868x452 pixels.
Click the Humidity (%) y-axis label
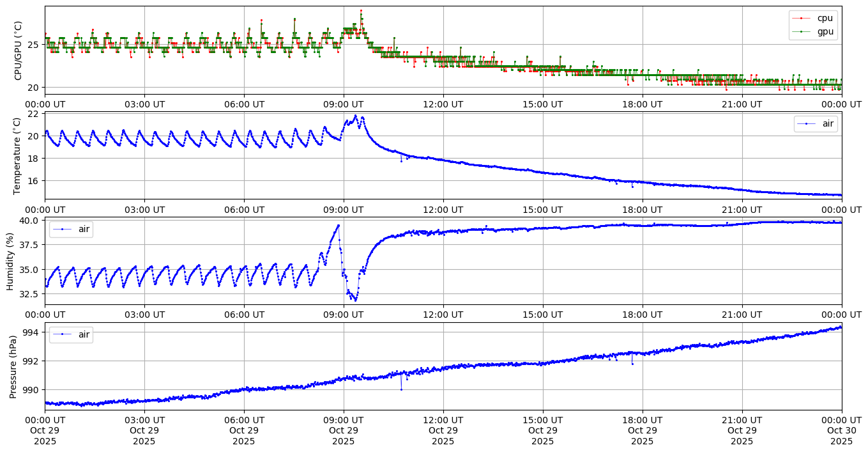10,261
